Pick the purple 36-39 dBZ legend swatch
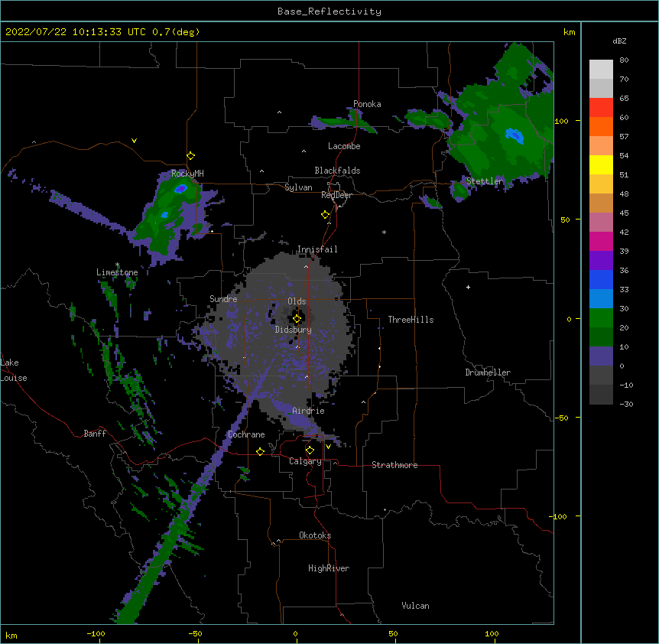This screenshot has height=644, width=659. tap(601, 261)
